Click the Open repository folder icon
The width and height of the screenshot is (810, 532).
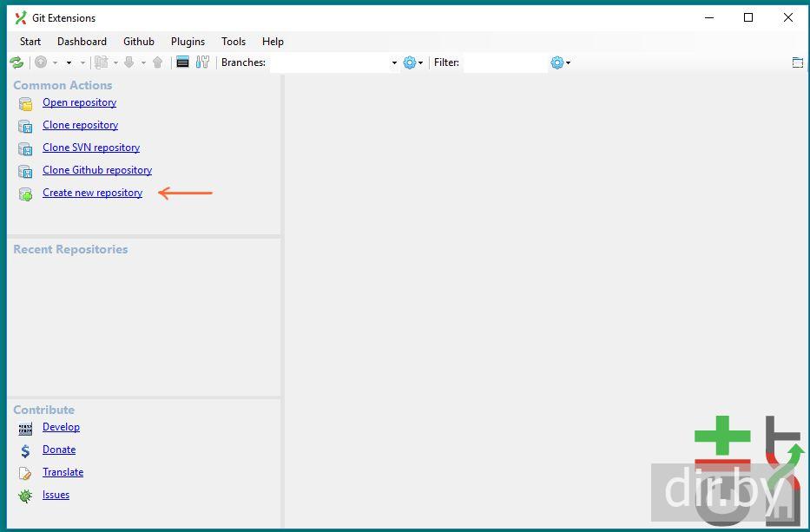(25, 104)
